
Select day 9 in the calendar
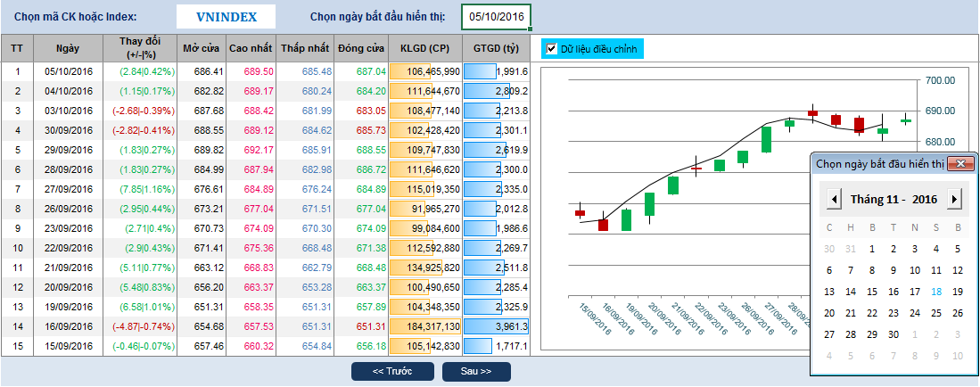[894, 270]
